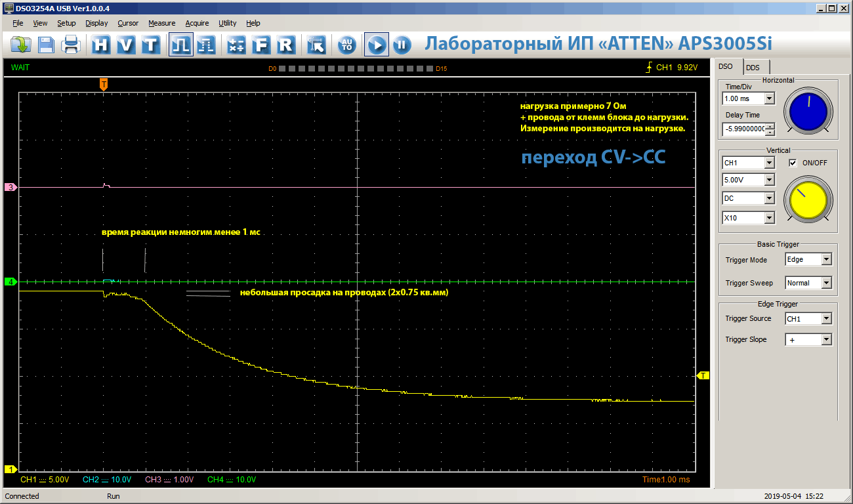Expand the Trigger Slope dropdown

tap(825, 339)
